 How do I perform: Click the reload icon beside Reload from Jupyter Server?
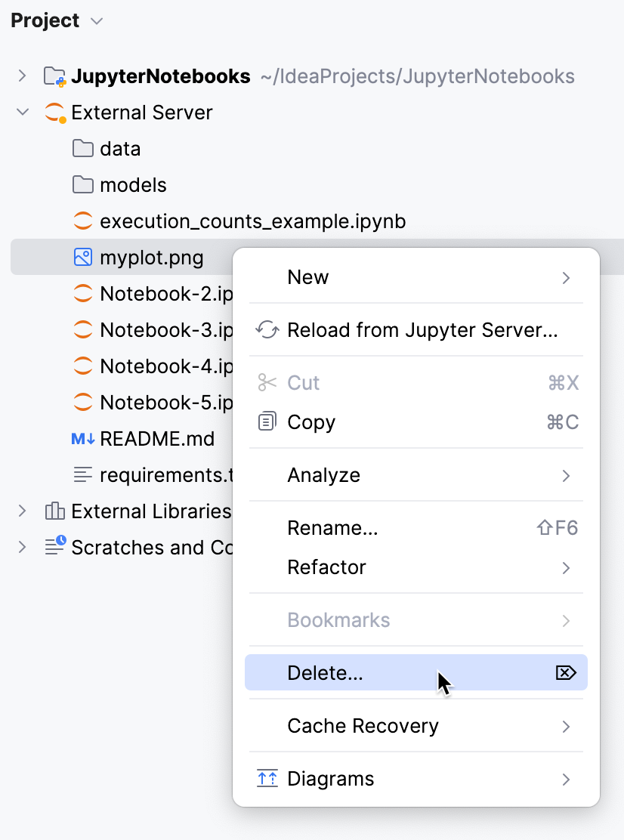[x=267, y=331]
